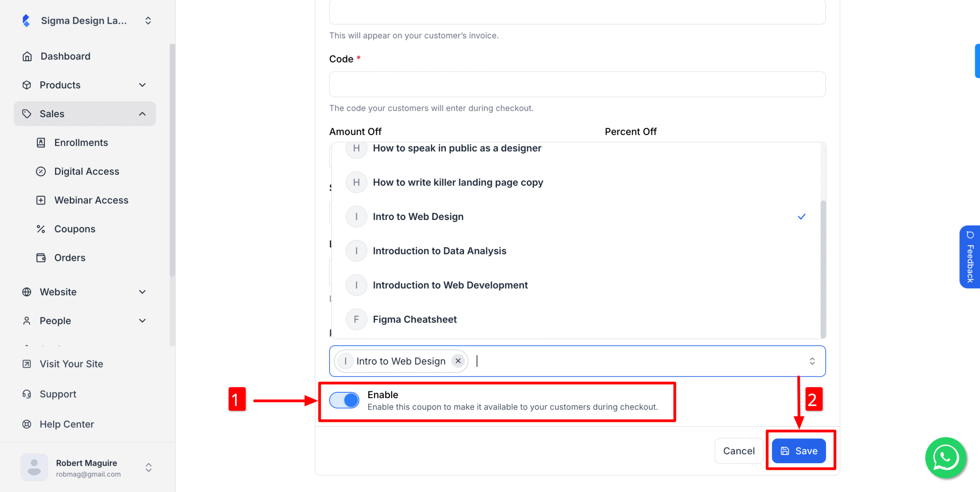Click the Code input field
This screenshot has height=492, width=980.
pos(577,84)
